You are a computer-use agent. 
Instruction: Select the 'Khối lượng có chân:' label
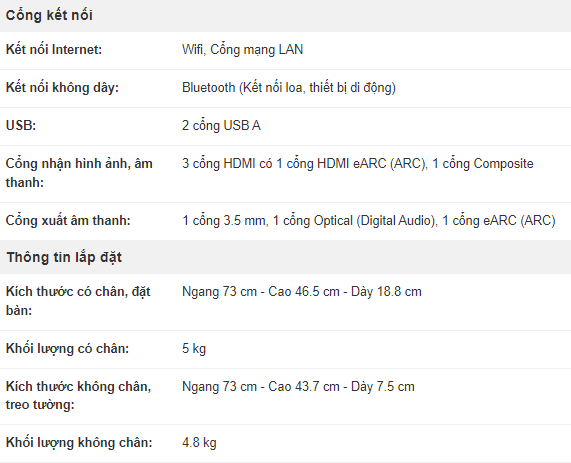67,349
